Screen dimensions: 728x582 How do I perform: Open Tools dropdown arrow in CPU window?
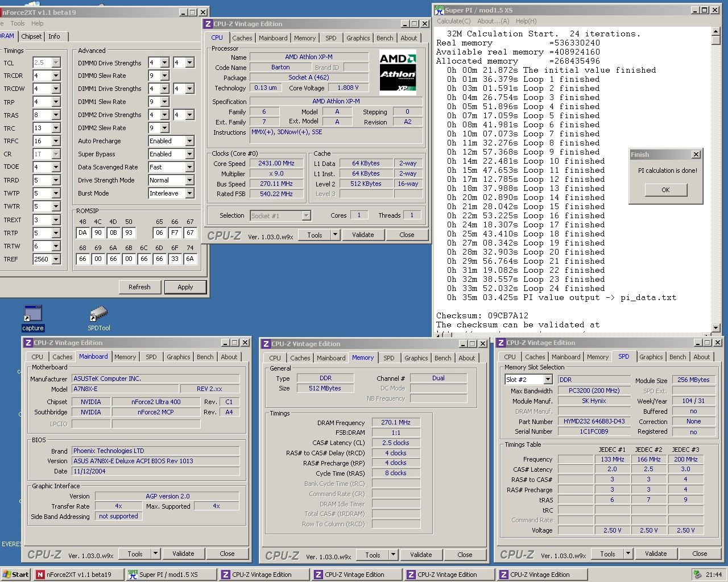coord(335,235)
